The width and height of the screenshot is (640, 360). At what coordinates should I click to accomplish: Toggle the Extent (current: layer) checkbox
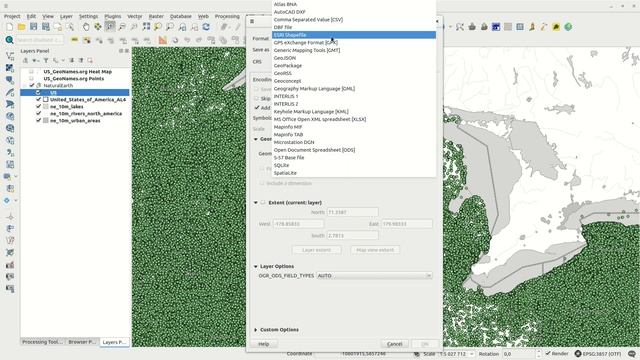click(x=263, y=202)
